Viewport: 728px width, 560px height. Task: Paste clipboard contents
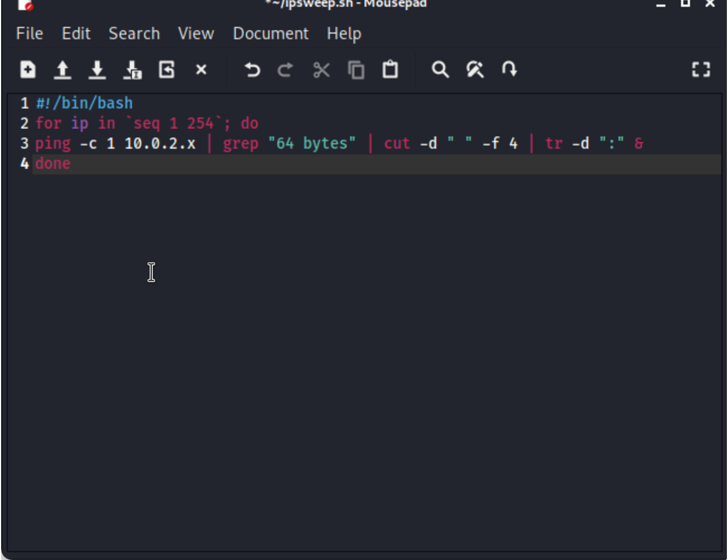pyautogui.click(x=390, y=70)
